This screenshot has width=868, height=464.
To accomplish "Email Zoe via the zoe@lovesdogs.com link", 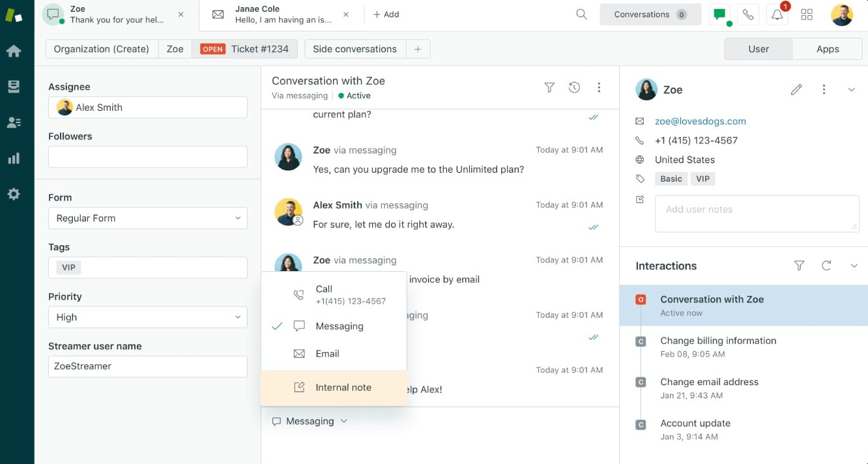I will pyautogui.click(x=701, y=121).
